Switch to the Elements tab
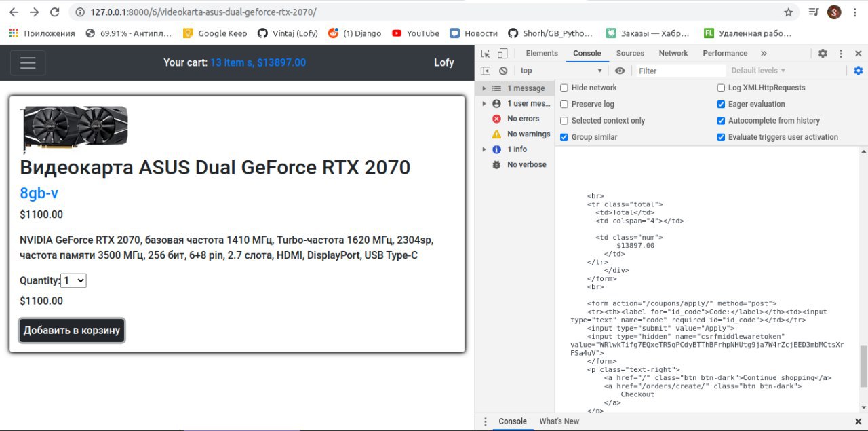868x431 pixels. (x=542, y=54)
